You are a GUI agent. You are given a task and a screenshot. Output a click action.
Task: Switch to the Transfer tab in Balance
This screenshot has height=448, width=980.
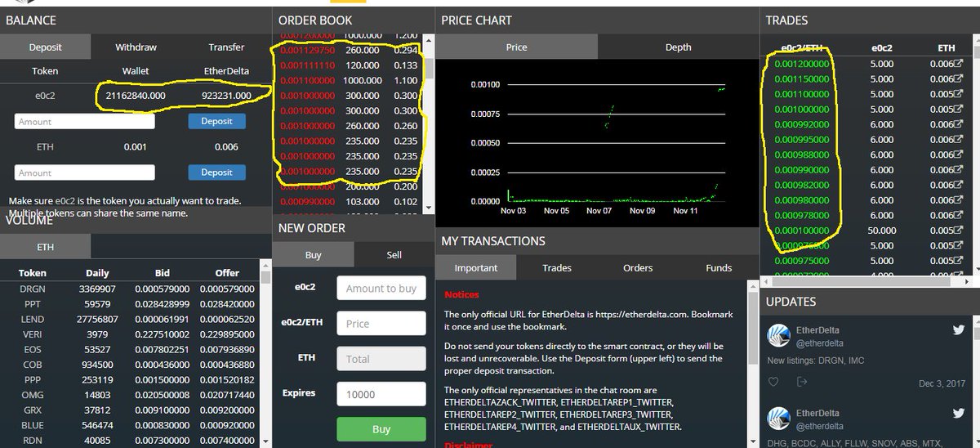(x=226, y=47)
